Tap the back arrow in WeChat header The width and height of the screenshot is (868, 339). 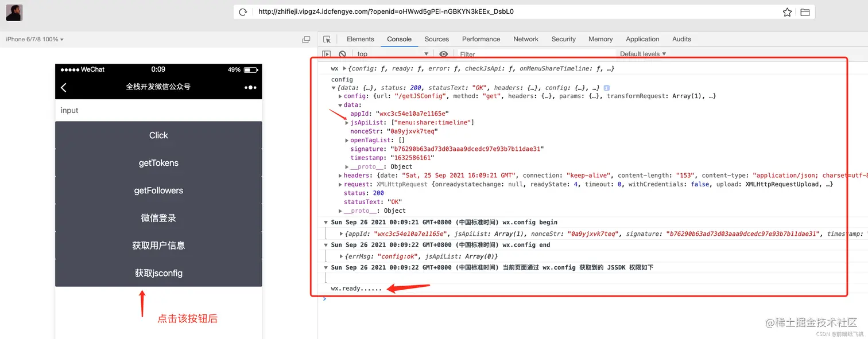tap(64, 87)
